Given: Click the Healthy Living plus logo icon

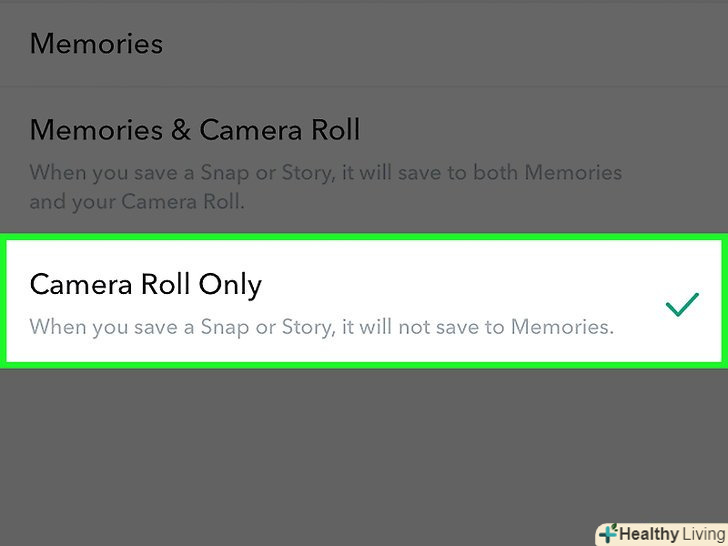Looking at the screenshot, I should point(607,533).
